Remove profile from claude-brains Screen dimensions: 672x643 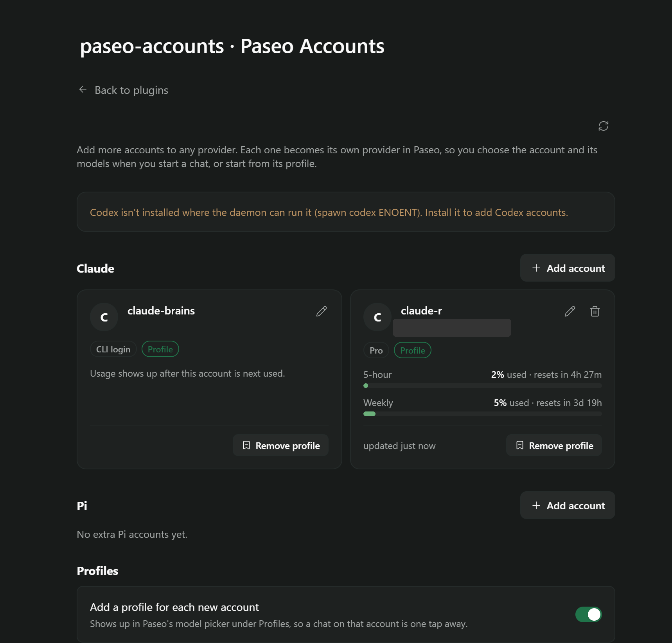pyautogui.click(x=280, y=445)
